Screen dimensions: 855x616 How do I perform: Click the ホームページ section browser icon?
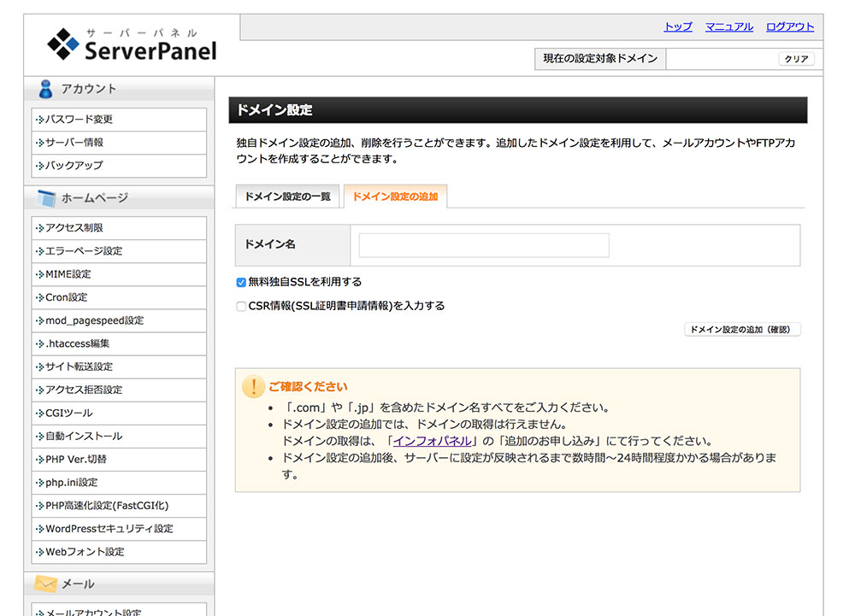click(x=46, y=197)
